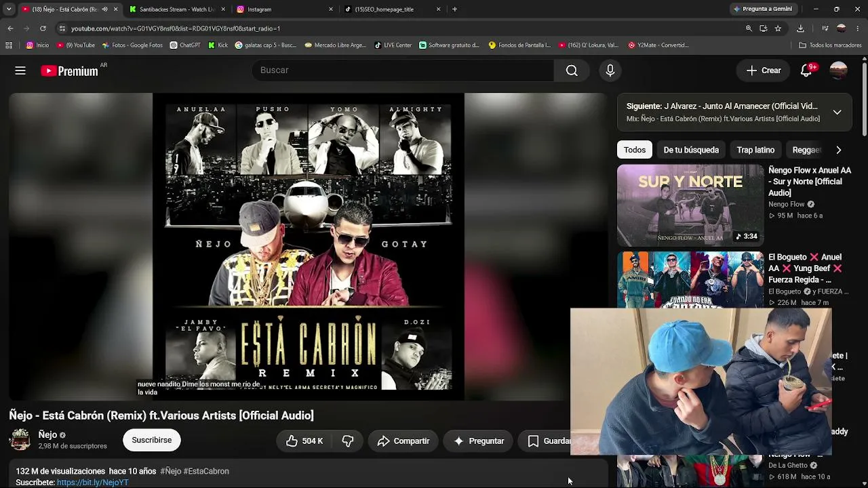Click the video player album art
This screenshot has height=488, width=868.
tap(309, 246)
